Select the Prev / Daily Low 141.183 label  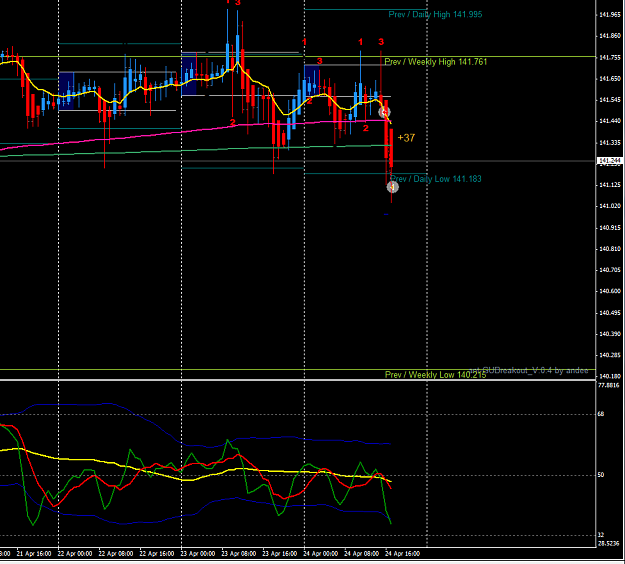[436, 179]
